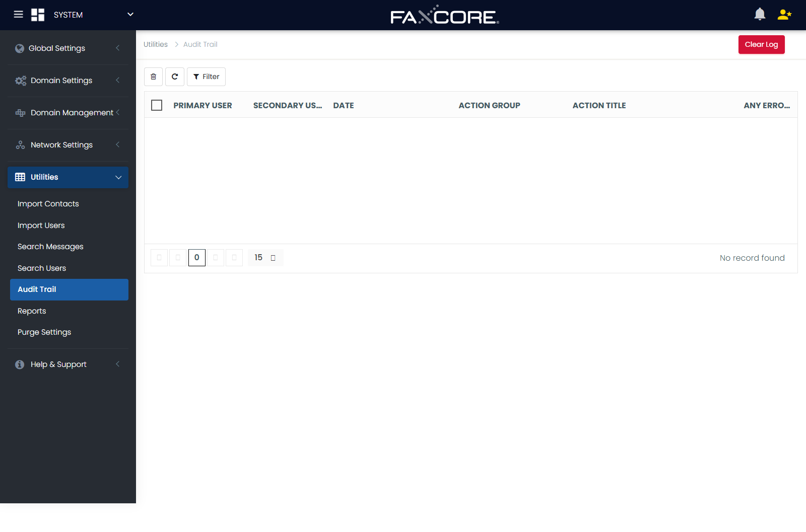Click the FaxCore logo

point(445,15)
